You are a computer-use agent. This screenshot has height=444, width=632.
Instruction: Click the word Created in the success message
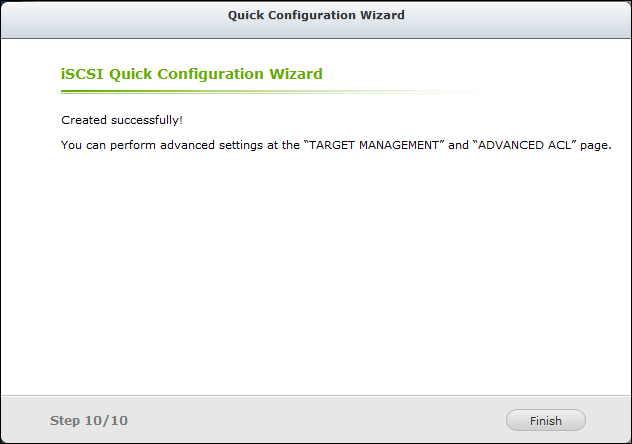(83, 120)
